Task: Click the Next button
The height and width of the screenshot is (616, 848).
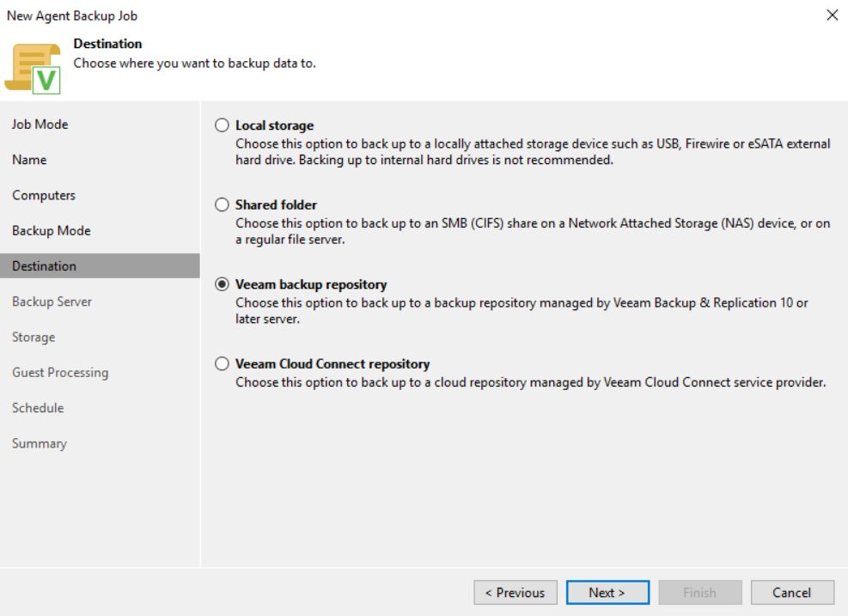Action: 608,593
